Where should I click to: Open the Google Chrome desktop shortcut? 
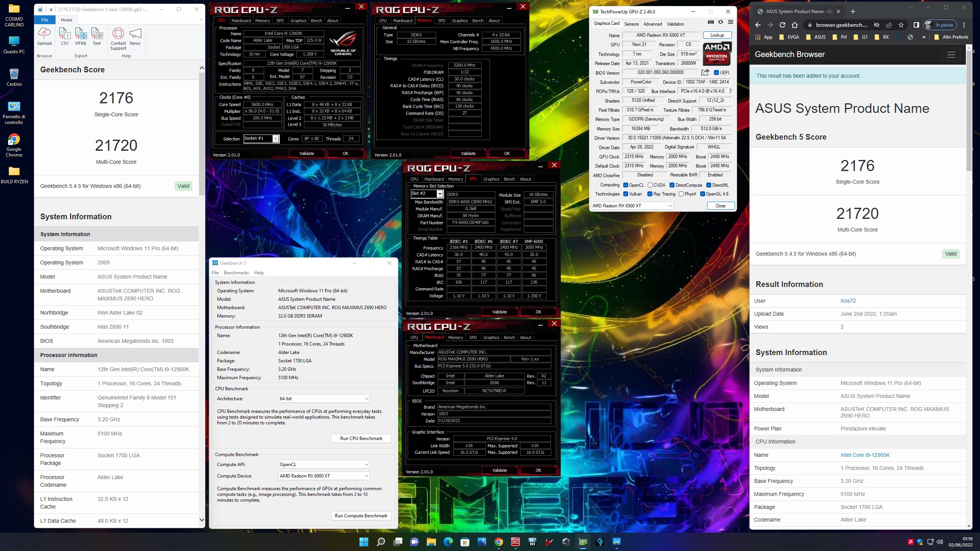click(14, 145)
